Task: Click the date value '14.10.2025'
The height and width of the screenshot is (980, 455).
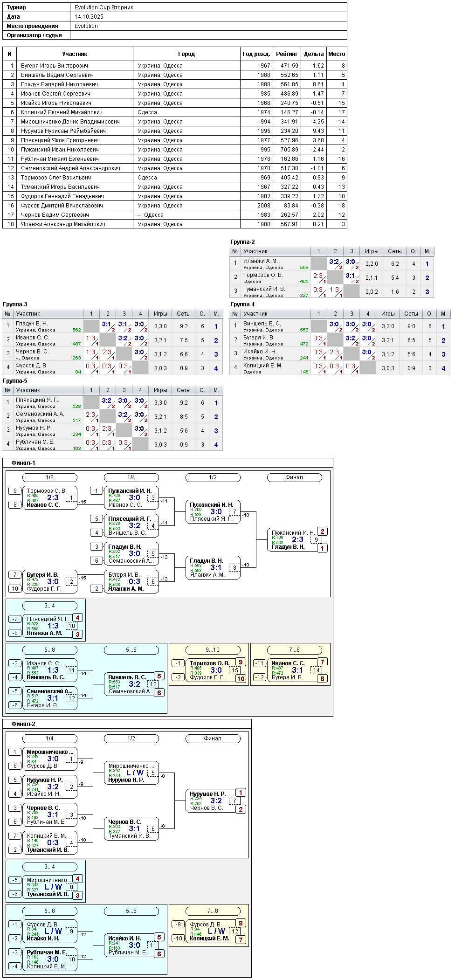Action: 89,17
